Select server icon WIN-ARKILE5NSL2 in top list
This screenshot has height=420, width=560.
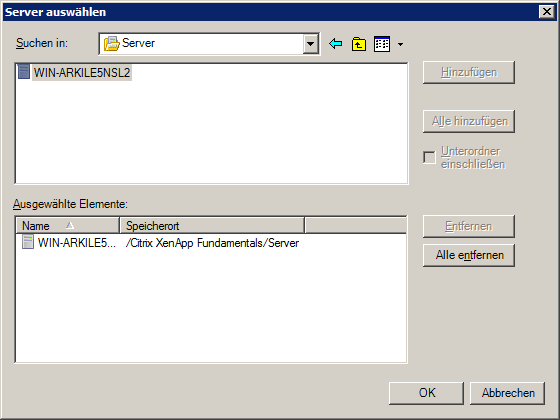click(x=24, y=71)
